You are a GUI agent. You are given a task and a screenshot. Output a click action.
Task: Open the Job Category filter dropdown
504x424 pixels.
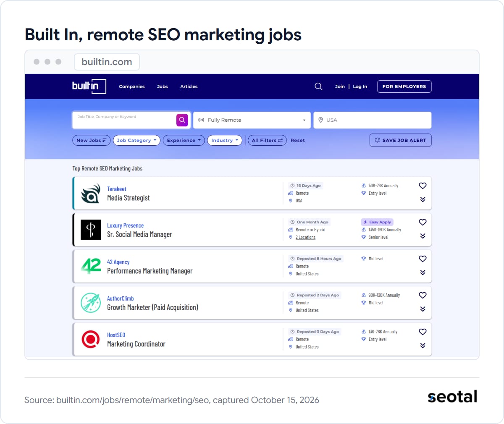(x=136, y=140)
